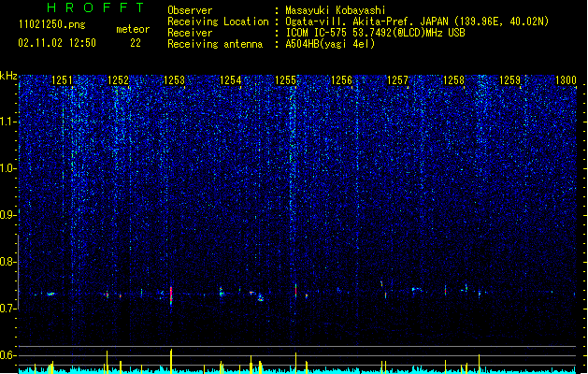Click the Receiving Location label
The height and width of the screenshot is (374, 588).
coord(218,22)
